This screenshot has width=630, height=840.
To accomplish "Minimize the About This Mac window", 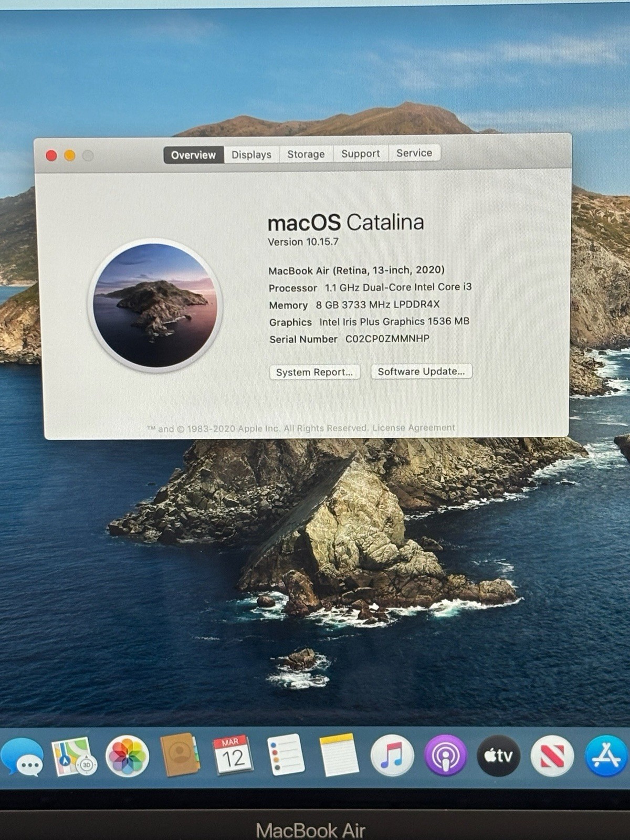I will coord(70,155).
